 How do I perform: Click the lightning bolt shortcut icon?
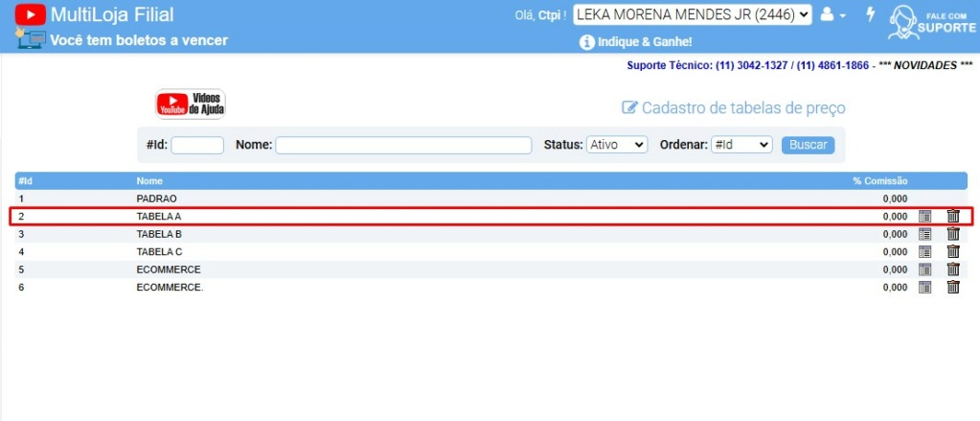tap(871, 13)
